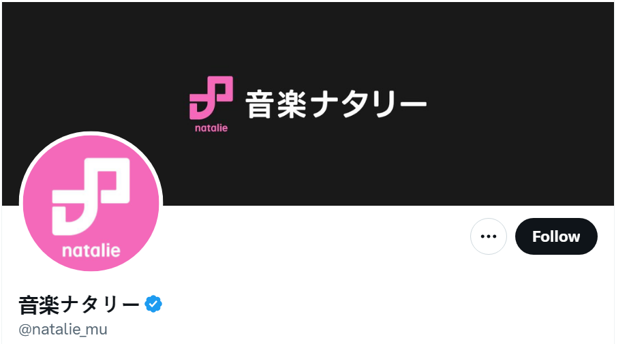This screenshot has width=644, height=344.
Task: Click small pink natalie text under banner logo
Action: pos(211,127)
